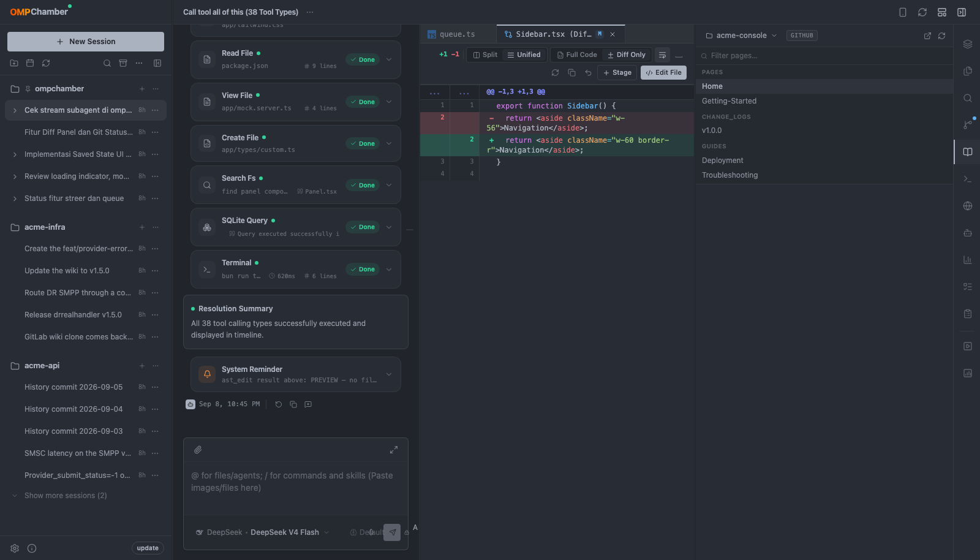Click the search icon in sessions sidebar
This screenshot has width=980, height=560.
coord(107,63)
